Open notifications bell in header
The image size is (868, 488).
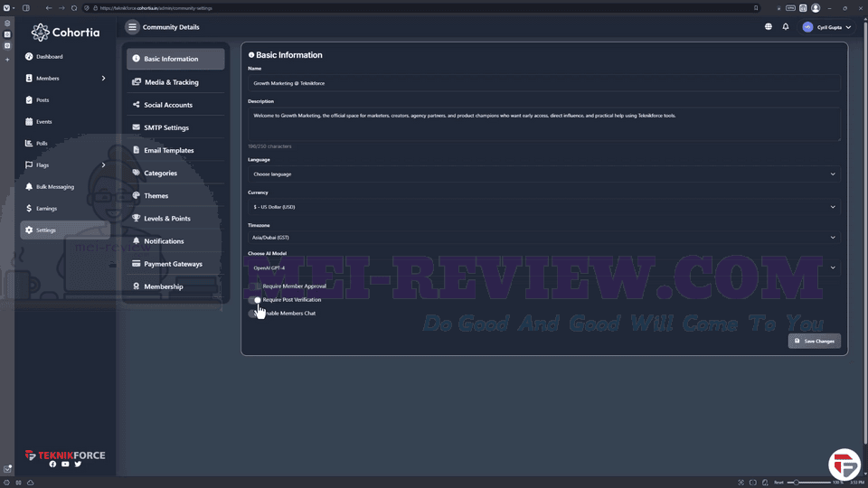pos(786,26)
